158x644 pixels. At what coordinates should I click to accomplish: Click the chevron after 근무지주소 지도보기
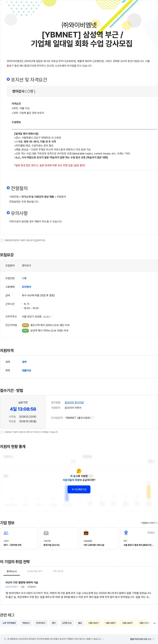pyautogui.click(x=52, y=316)
